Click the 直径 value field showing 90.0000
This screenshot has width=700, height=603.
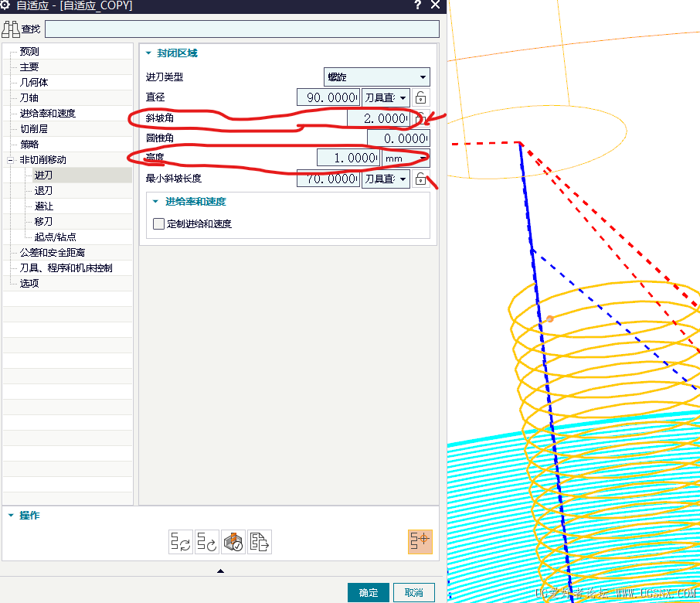coord(328,97)
